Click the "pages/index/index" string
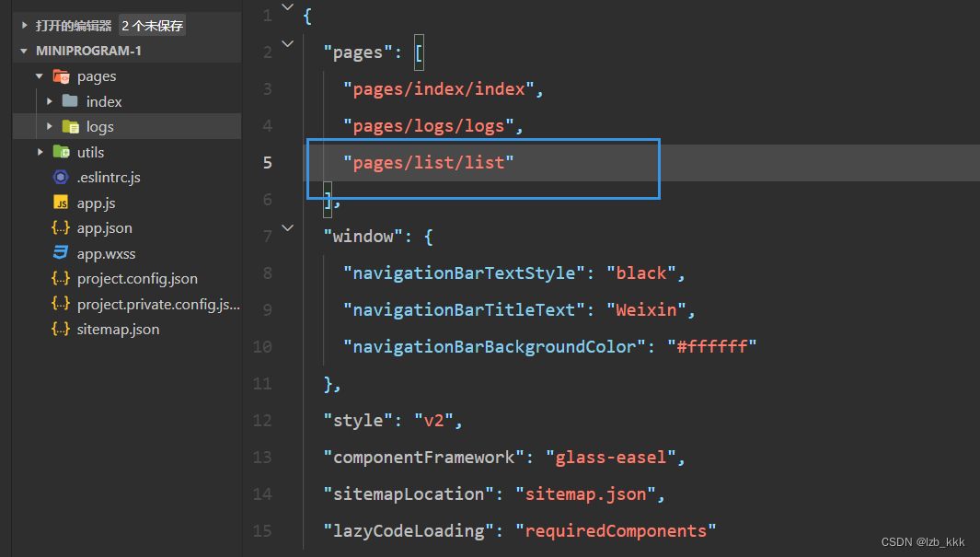 coord(439,89)
